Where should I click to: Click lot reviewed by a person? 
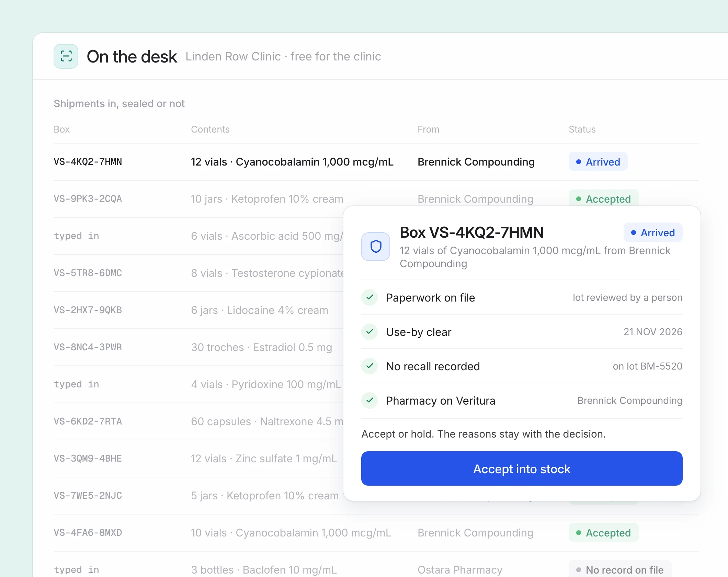click(x=627, y=297)
